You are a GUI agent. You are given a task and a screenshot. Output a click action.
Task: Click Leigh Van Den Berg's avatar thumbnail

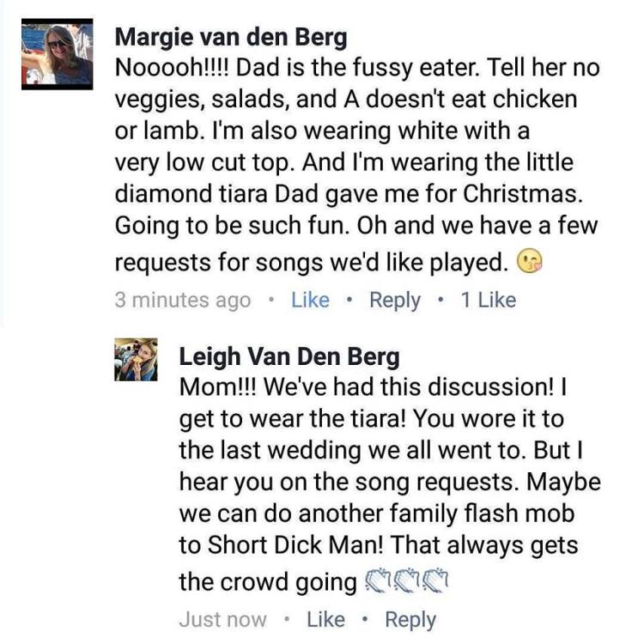pos(136,359)
